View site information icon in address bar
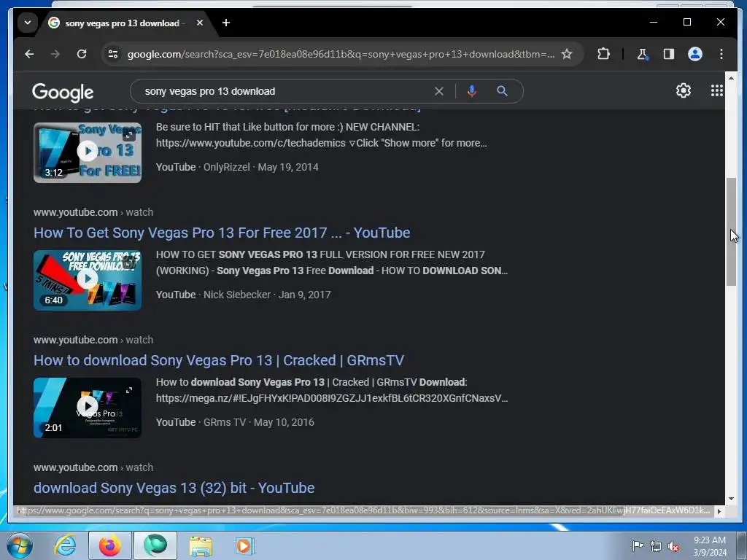 [x=113, y=54]
